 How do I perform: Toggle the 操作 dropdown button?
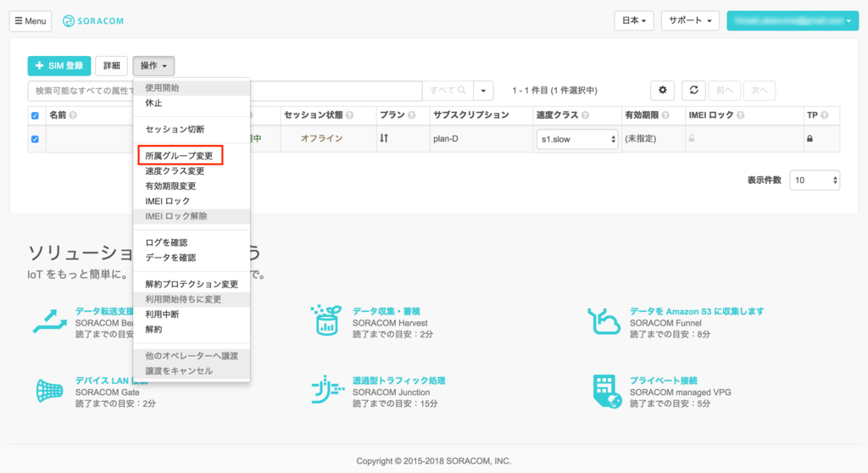coord(153,65)
